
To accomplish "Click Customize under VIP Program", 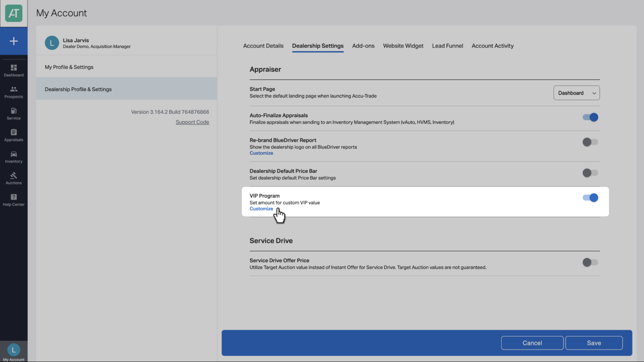I will click(261, 209).
